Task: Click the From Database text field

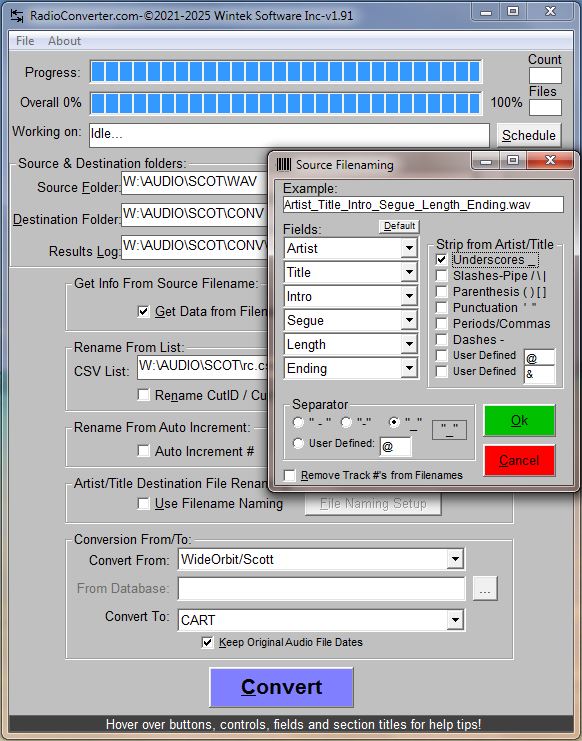Action: click(322, 589)
